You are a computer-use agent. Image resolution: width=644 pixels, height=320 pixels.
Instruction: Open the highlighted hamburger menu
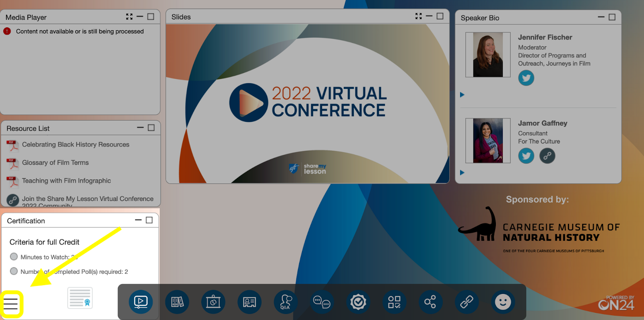(x=11, y=304)
